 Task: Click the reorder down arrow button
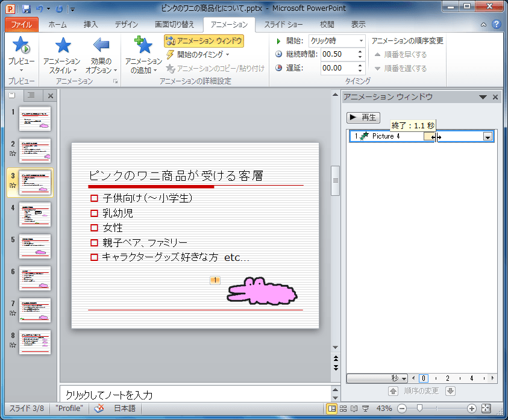tap(450, 392)
